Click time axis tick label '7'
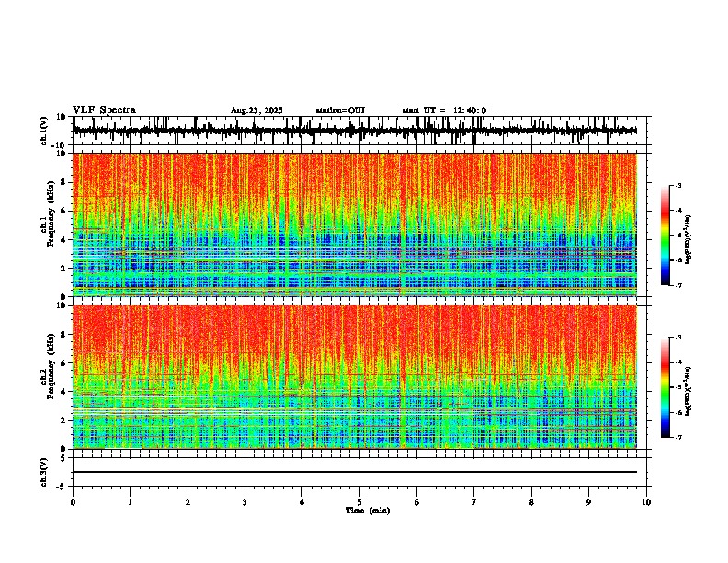Viewport: 728px width, 563px height. tap(474, 502)
